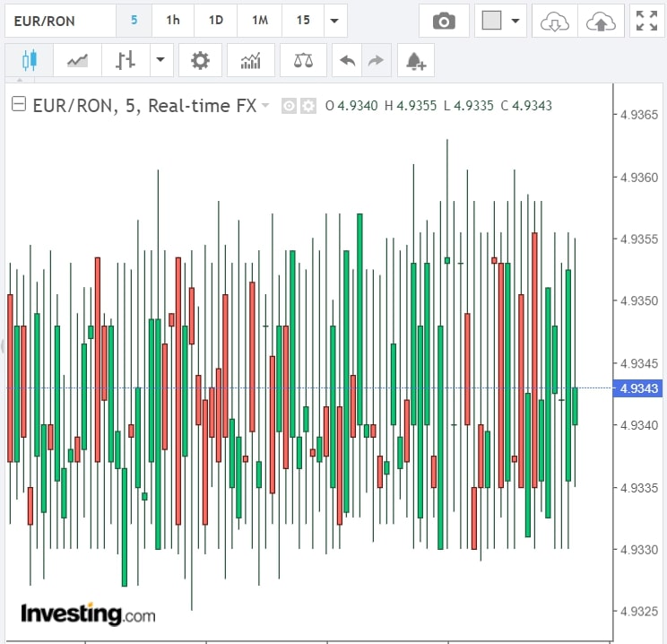The width and height of the screenshot is (667, 644).
Task: Expand the time interval dropdown arrow
Action: pyautogui.click(x=334, y=21)
